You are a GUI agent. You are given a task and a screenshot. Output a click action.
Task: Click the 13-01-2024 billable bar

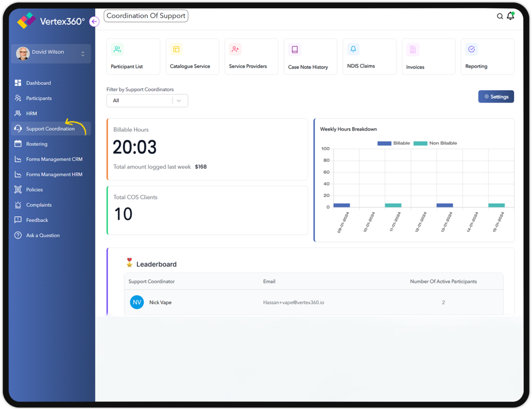coord(445,205)
